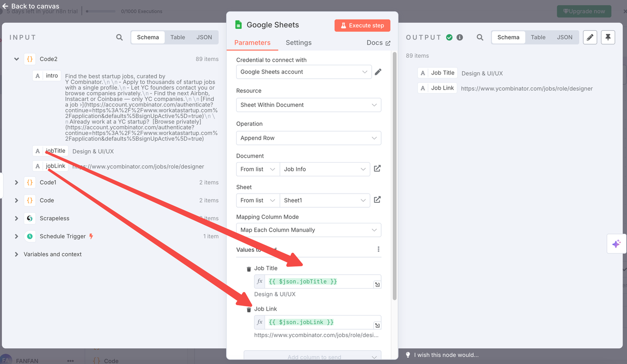Viewport: 627px width, 364px height.
Task: Switch OUTPUT view to Table
Action: 538,37
